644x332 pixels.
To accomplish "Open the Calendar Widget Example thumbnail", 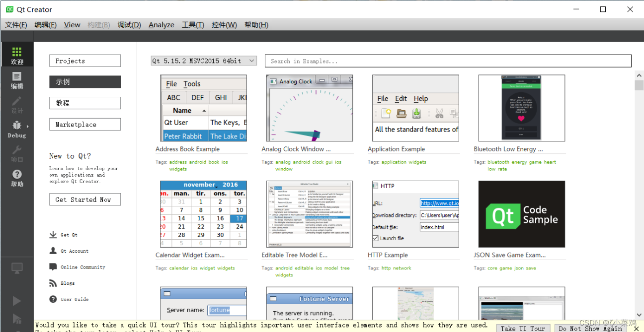I will [203, 214].
